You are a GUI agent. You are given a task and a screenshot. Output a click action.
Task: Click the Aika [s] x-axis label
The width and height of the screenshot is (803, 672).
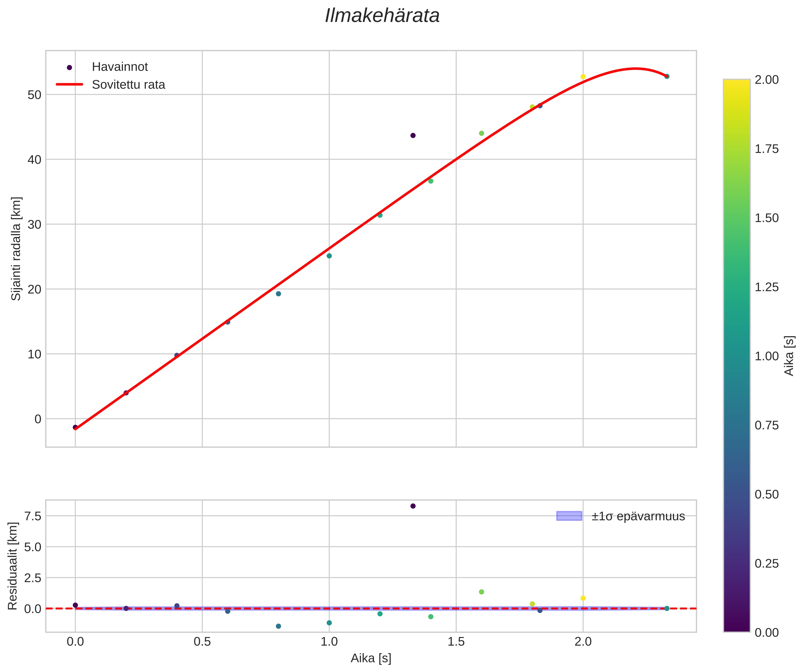pyautogui.click(x=370, y=658)
